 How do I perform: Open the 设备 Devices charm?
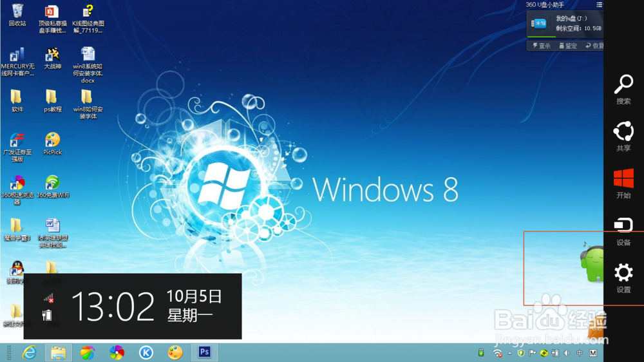(x=623, y=231)
